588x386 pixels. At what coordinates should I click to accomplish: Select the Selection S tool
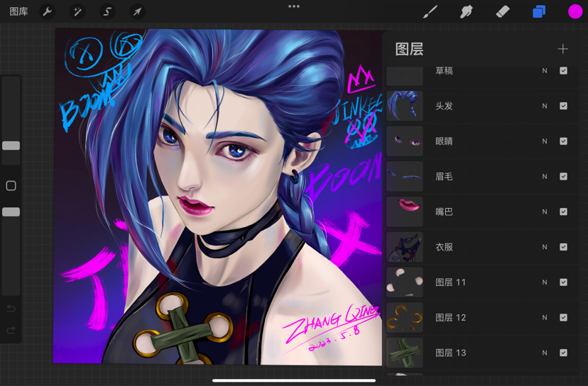pos(107,11)
